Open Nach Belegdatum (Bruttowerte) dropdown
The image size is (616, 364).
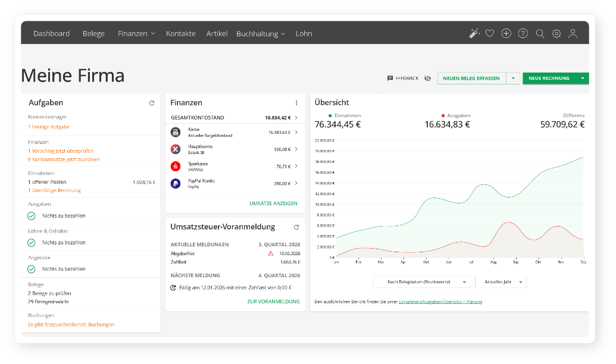point(421,282)
